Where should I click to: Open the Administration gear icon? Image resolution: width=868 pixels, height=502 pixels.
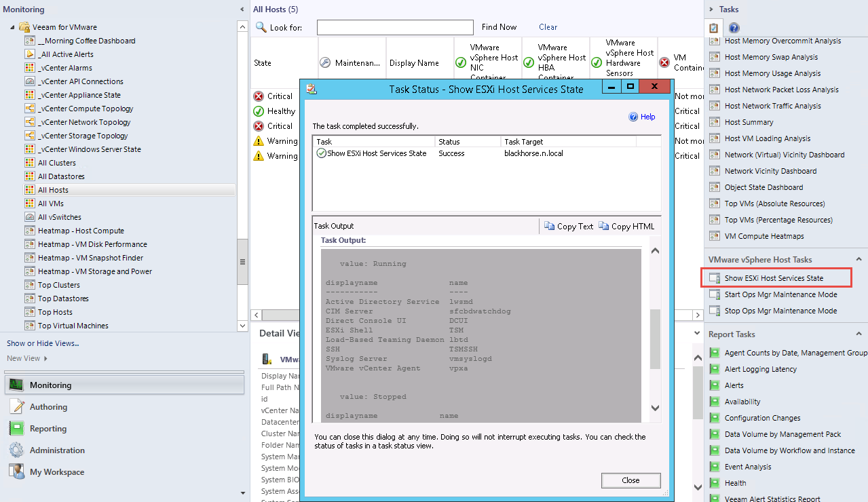(16, 450)
